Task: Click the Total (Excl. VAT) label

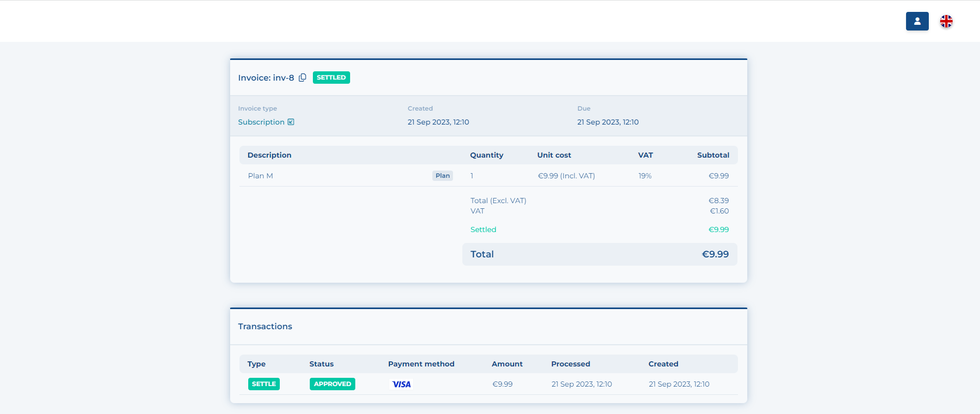Action: [x=499, y=201]
